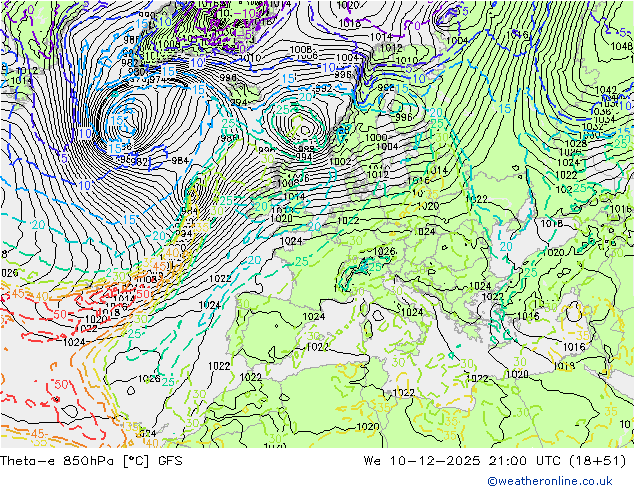Click the weatheronline.co.uk copyright link

(x=549, y=481)
